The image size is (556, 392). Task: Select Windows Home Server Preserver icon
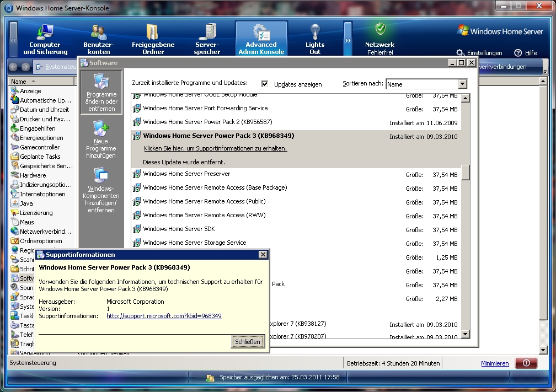(137, 174)
